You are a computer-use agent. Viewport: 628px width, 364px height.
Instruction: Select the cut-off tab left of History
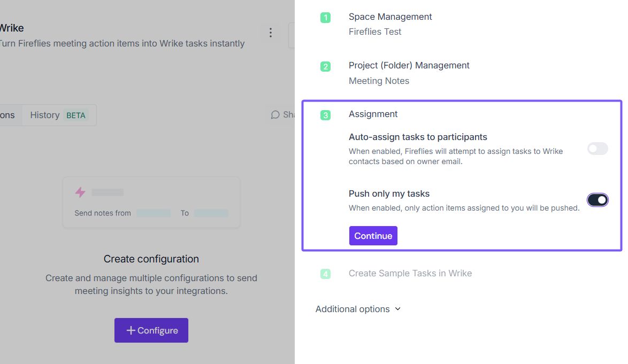[8, 115]
